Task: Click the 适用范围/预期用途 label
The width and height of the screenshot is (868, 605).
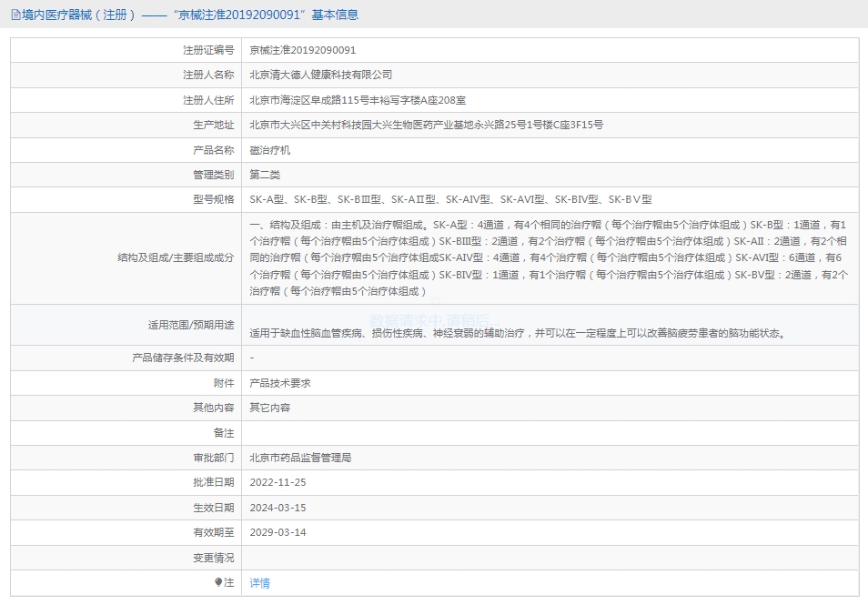Action: [x=191, y=325]
